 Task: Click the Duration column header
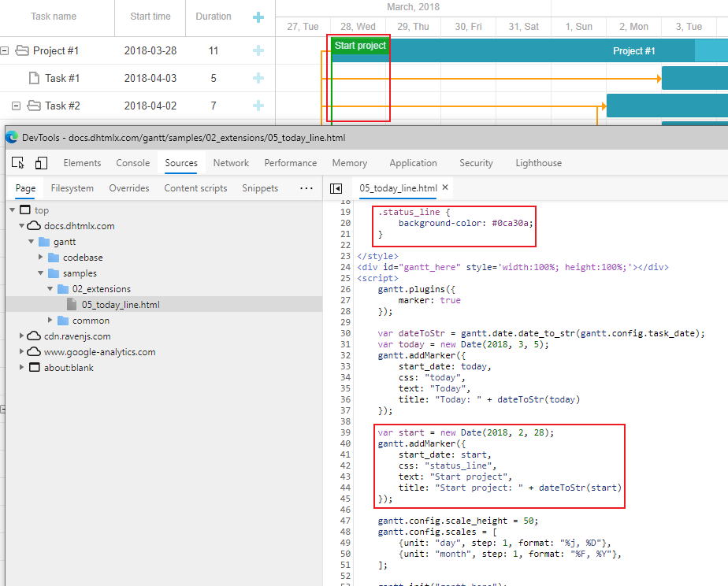pos(214,17)
